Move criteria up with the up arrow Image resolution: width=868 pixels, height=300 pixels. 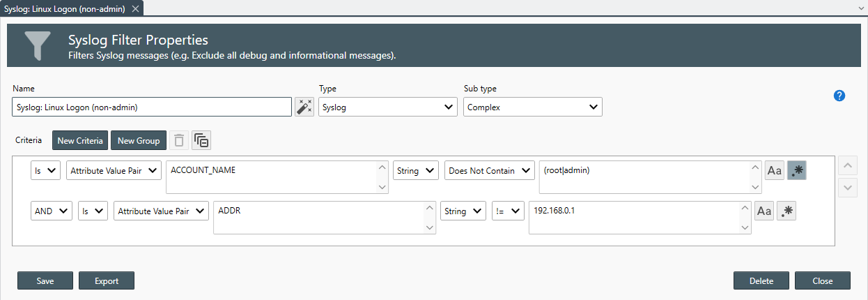coord(848,167)
